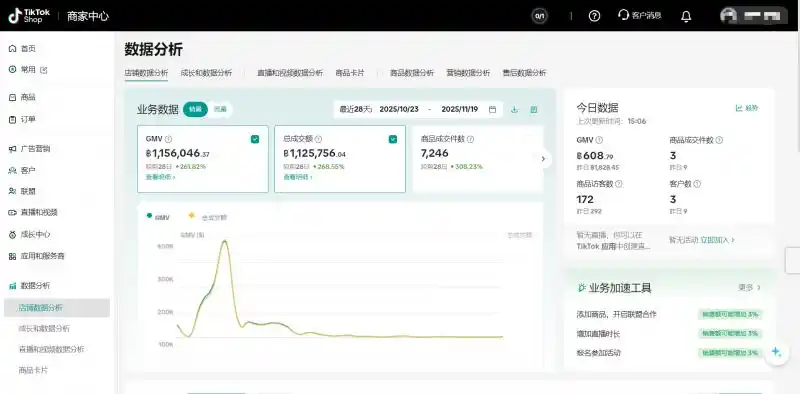This screenshot has width=800, height=394.
Task: Click info icon next to 总成交额 title
Action: [318, 139]
